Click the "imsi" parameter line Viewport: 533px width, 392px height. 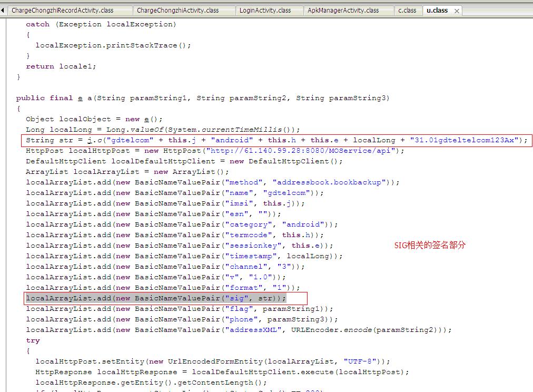165,203
